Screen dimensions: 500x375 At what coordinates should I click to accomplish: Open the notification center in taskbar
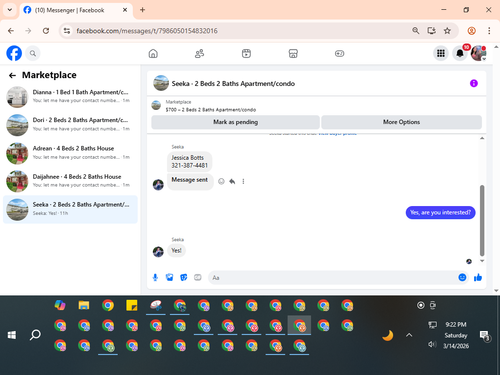pos(484,336)
